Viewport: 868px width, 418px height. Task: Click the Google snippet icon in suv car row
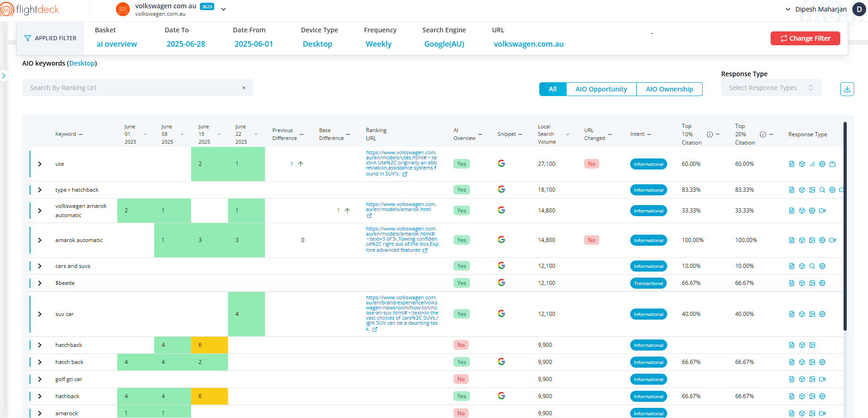(x=501, y=314)
